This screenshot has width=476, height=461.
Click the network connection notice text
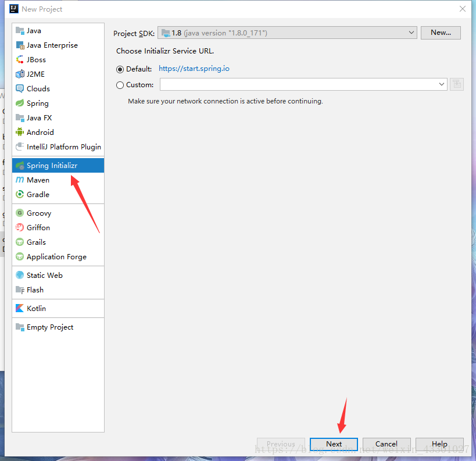point(226,101)
